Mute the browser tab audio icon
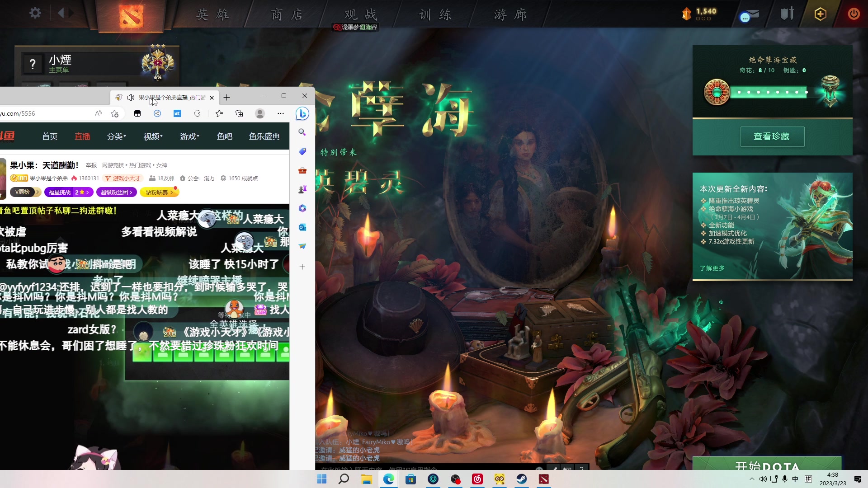 [131, 97]
